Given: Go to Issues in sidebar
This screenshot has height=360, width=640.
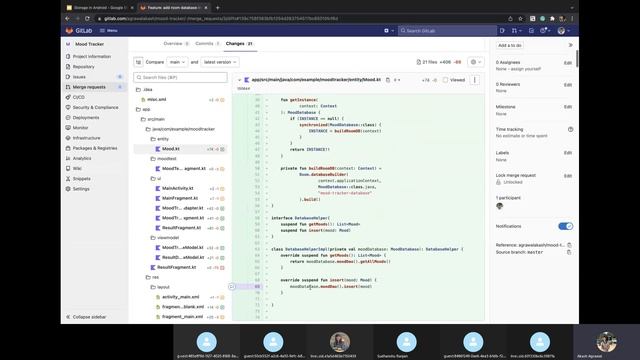Looking at the screenshot, I should coord(79,77).
